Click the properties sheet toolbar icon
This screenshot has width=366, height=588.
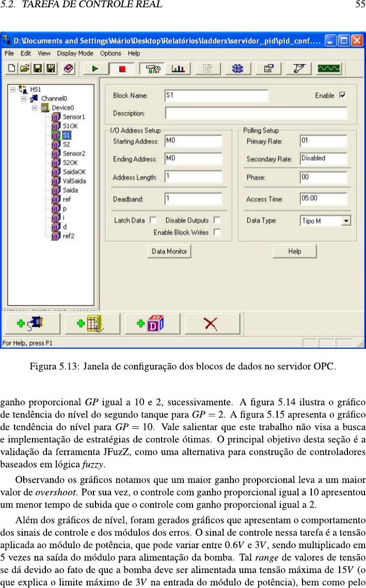268,69
